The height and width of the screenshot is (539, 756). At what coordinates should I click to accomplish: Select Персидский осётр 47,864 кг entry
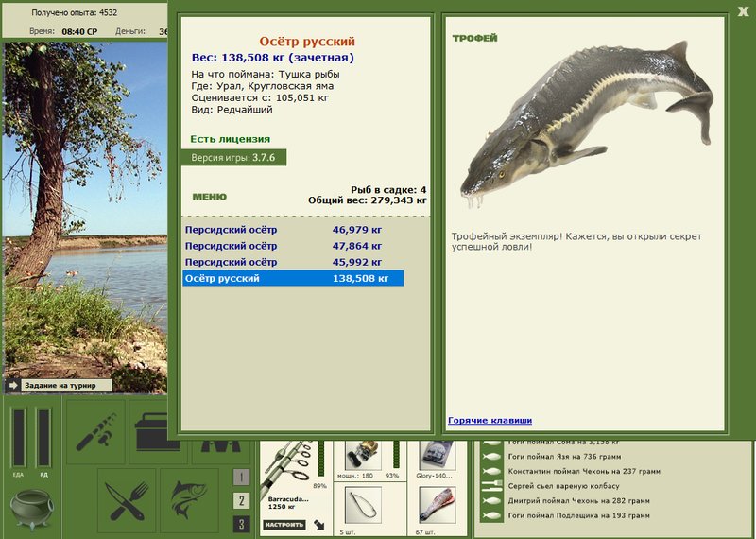pos(293,246)
